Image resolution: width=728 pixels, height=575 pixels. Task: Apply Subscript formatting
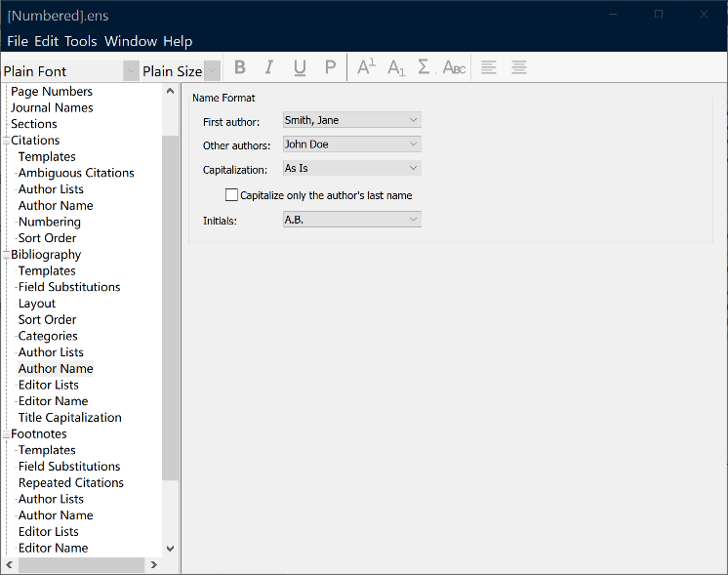click(x=395, y=67)
